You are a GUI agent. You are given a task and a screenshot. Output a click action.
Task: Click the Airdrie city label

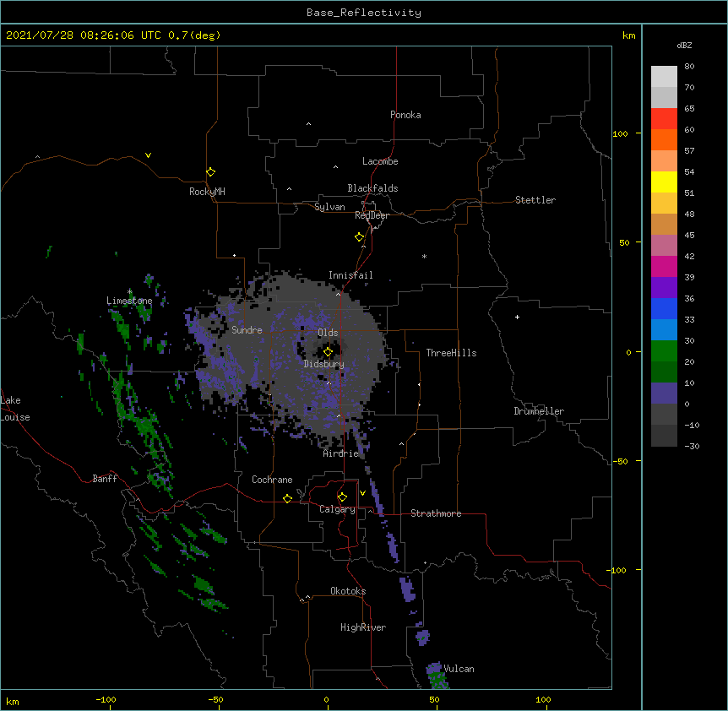(x=341, y=453)
